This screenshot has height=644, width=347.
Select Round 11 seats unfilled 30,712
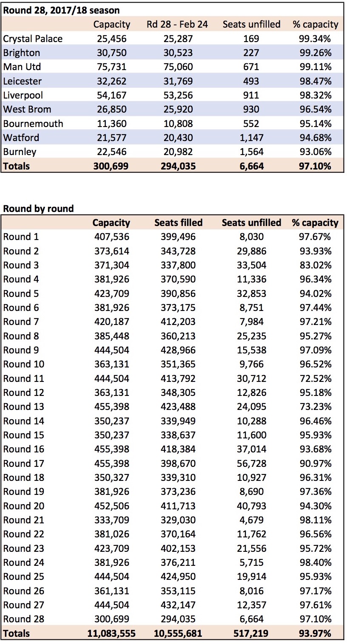(251, 378)
